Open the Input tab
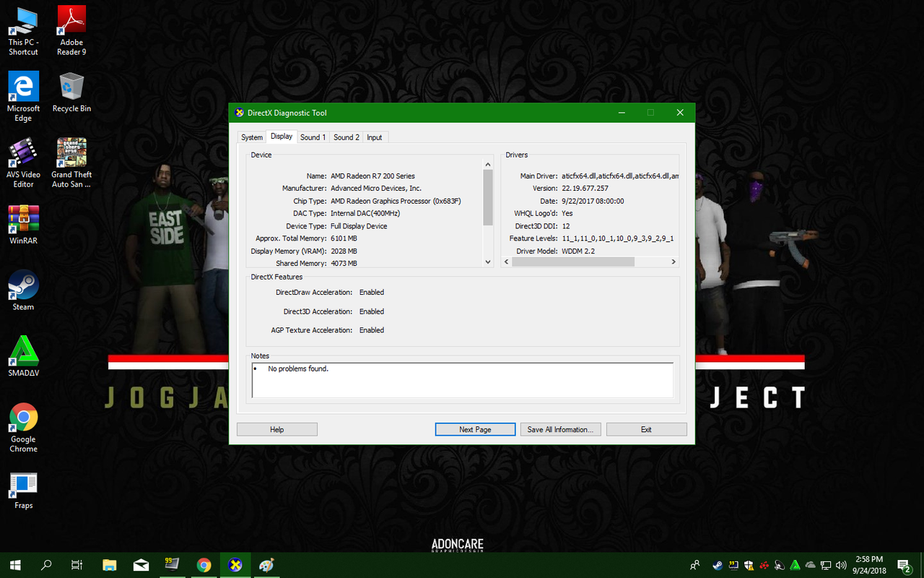This screenshot has height=578, width=924. click(375, 137)
